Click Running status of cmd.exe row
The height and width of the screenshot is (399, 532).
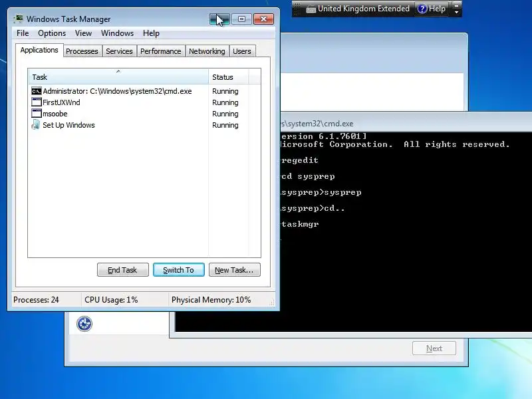tap(225, 91)
